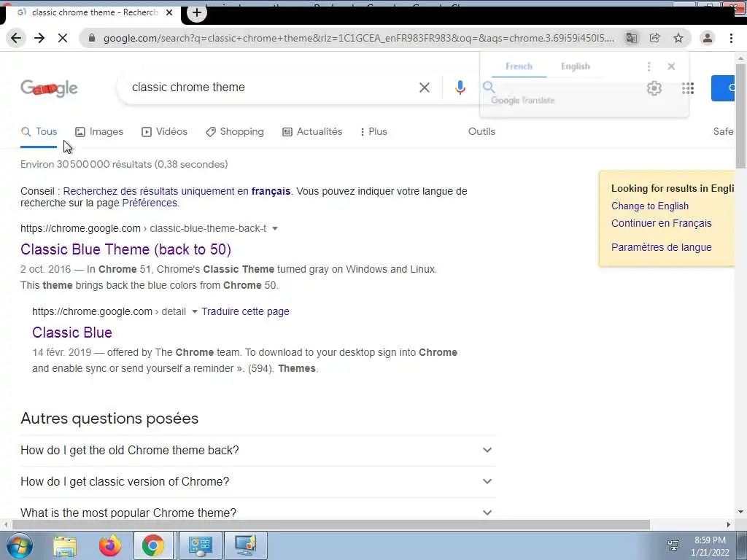The width and height of the screenshot is (747, 560).
Task: Launch Firefox from the taskbar
Action: coord(110,546)
